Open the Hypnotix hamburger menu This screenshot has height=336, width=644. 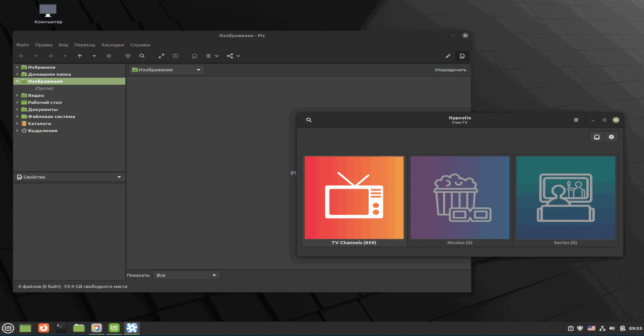point(576,120)
